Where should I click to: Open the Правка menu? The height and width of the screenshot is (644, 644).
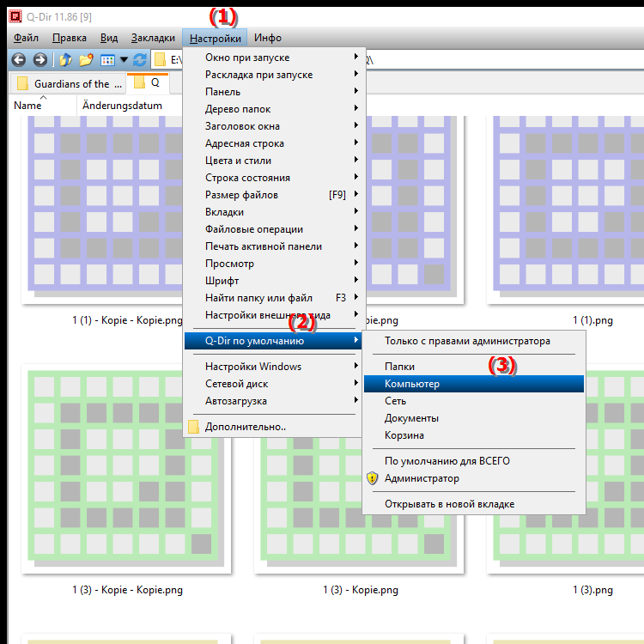(69, 38)
